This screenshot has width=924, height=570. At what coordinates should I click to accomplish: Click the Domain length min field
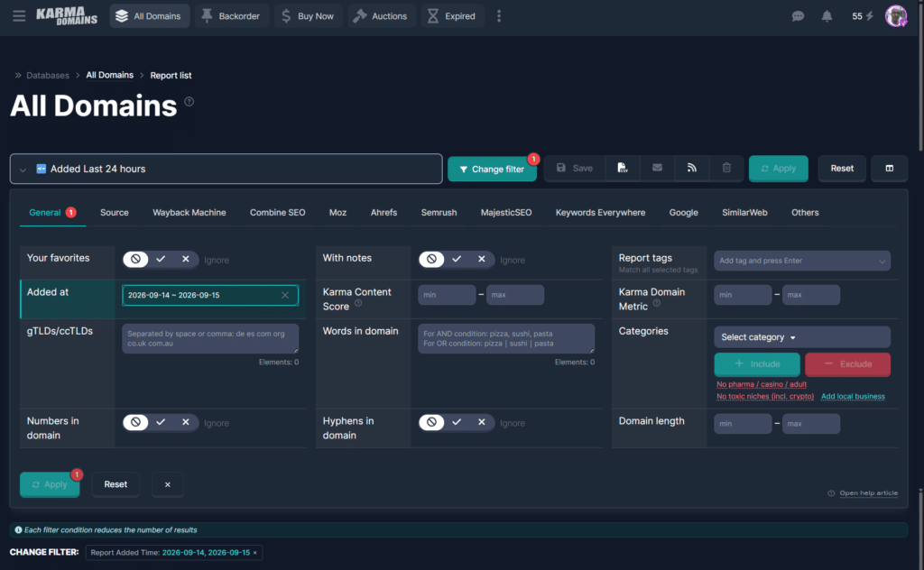pos(743,423)
